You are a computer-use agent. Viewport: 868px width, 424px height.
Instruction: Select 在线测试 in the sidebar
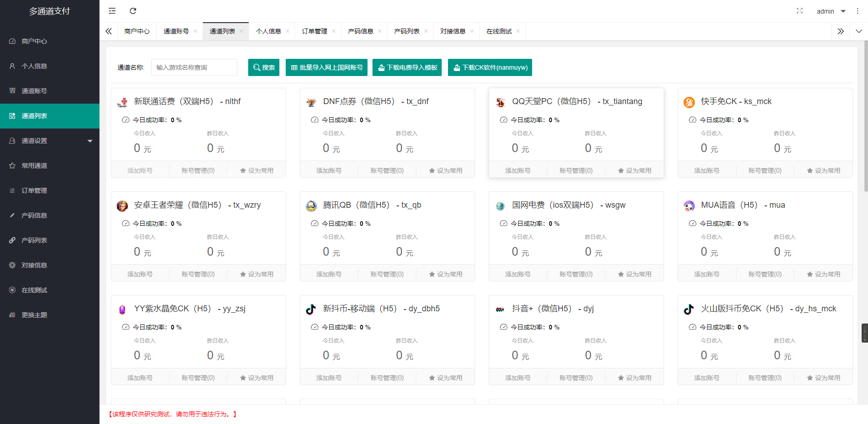(x=33, y=290)
